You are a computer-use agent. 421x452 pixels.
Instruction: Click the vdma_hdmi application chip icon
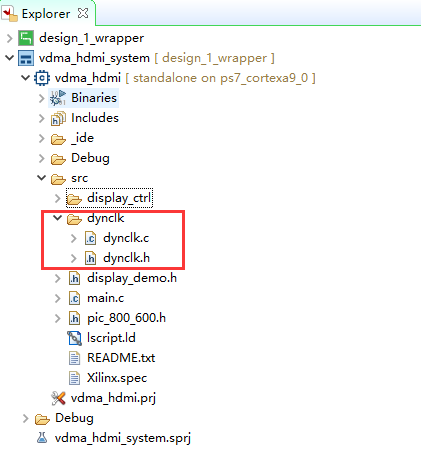(x=42, y=78)
